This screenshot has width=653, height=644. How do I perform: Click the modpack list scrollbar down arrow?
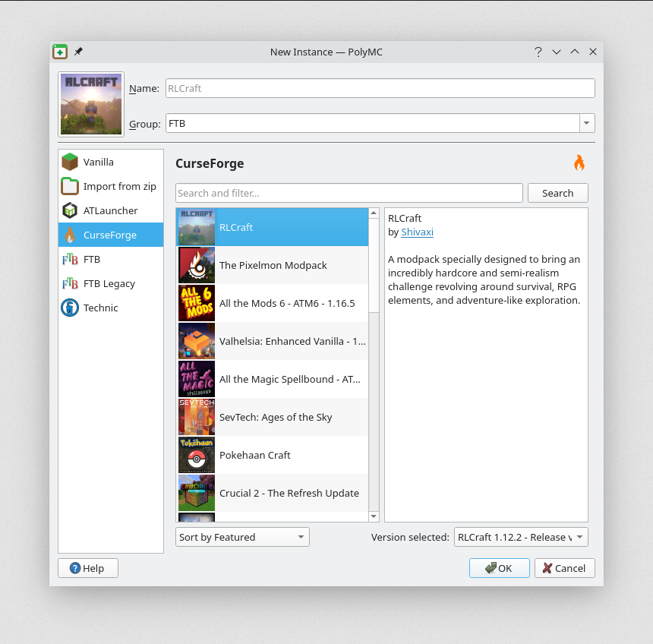pos(374,516)
